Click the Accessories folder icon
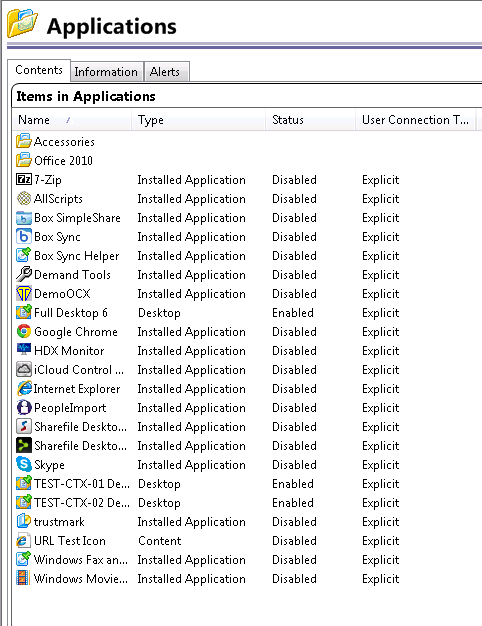 tap(24, 141)
